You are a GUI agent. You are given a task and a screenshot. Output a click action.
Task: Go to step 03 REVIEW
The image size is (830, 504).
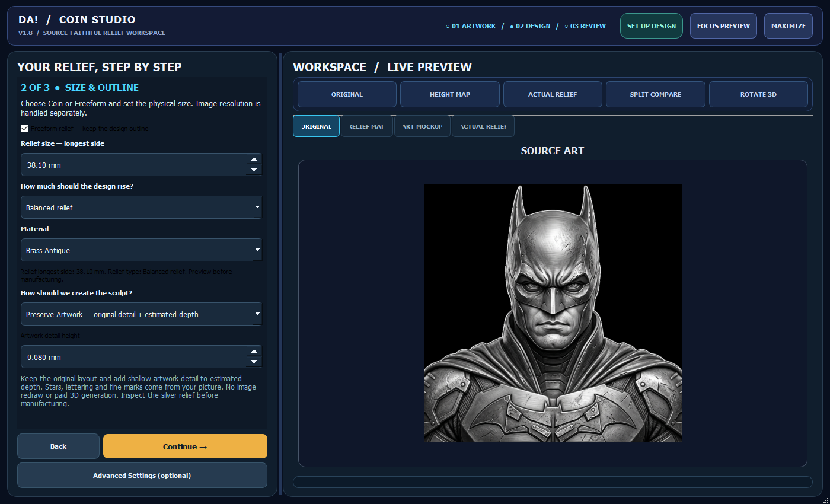tap(585, 26)
